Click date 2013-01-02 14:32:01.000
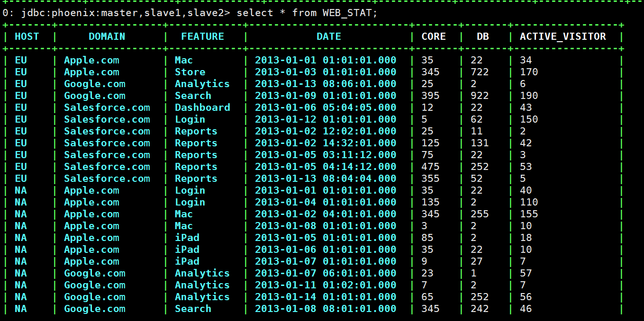 click(x=326, y=143)
